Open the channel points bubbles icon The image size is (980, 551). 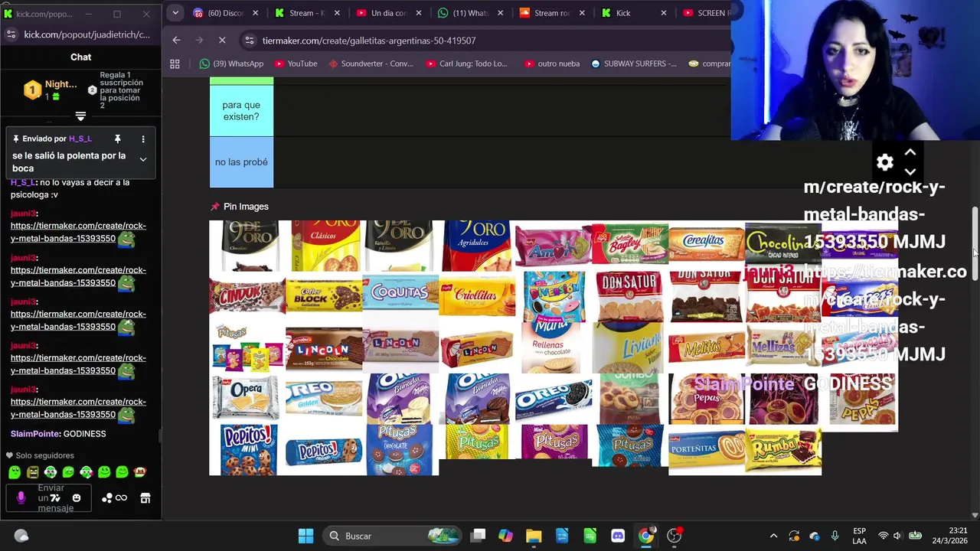[107, 498]
